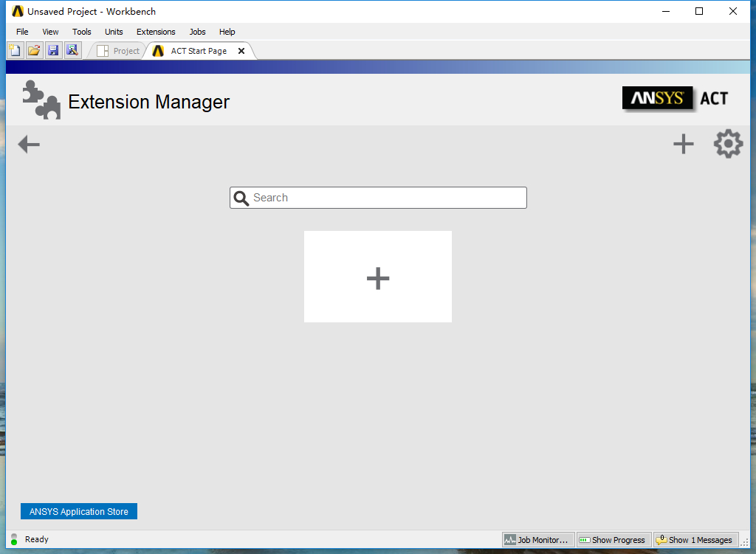
Task: Open the Units menu
Action: point(114,32)
